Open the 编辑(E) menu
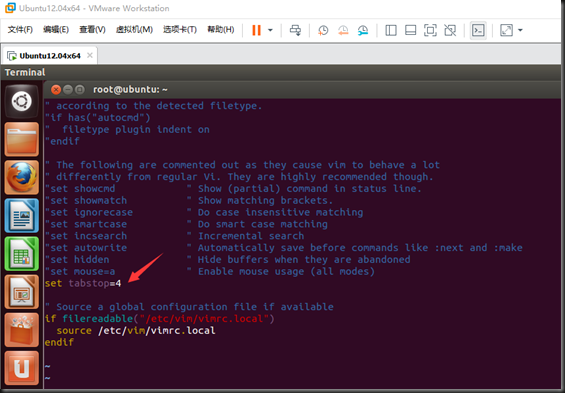Screen dimensions: 565x393 [56, 30]
